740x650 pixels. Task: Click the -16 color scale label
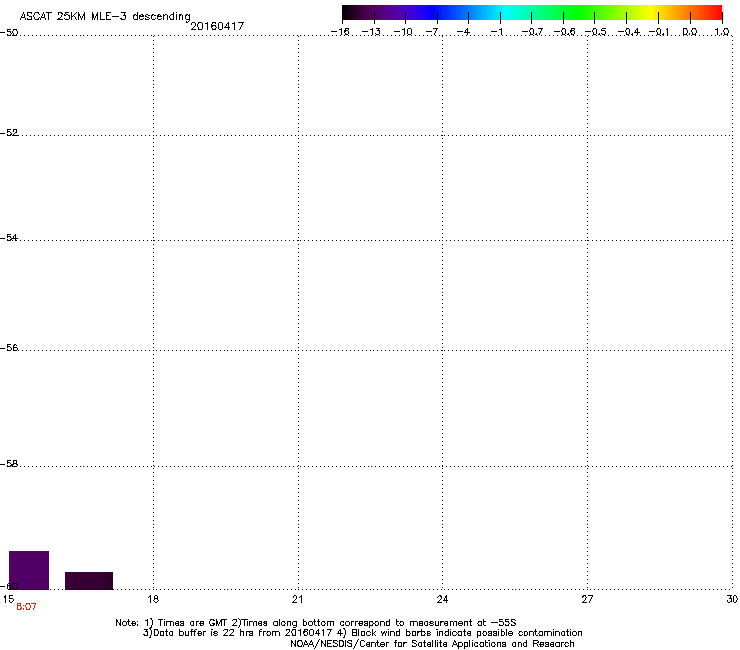click(340, 32)
